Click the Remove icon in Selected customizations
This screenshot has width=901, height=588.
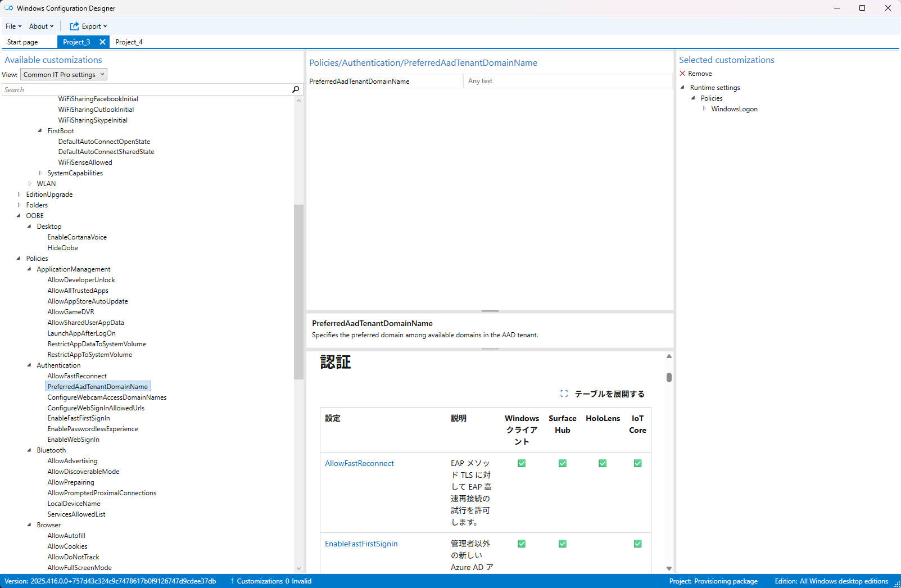tap(682, 73)
